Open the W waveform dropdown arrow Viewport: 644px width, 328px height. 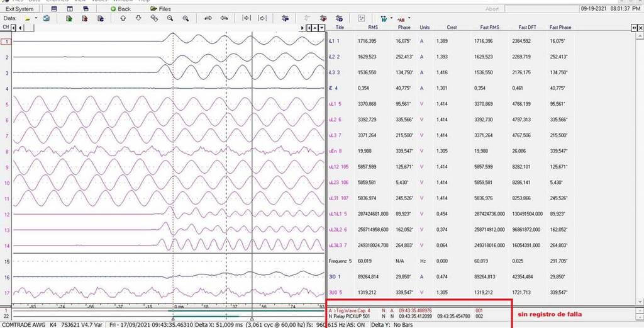391,19
